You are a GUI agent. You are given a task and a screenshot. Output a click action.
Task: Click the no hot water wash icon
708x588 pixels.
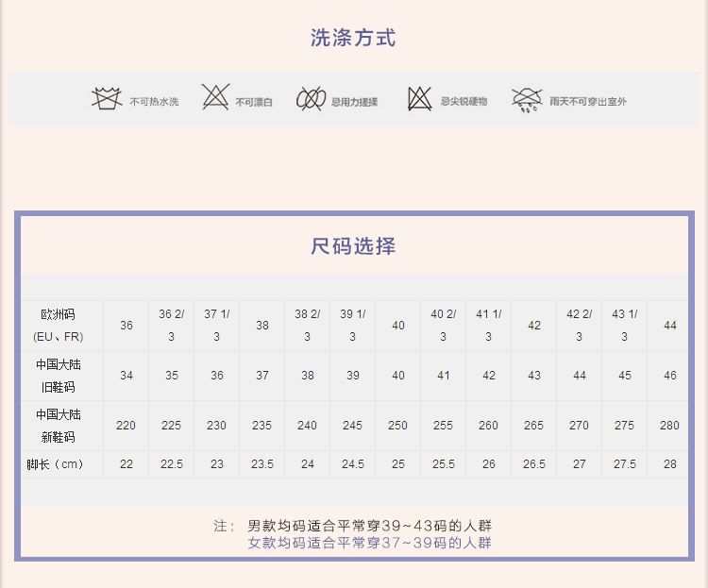tap(107, 98)
